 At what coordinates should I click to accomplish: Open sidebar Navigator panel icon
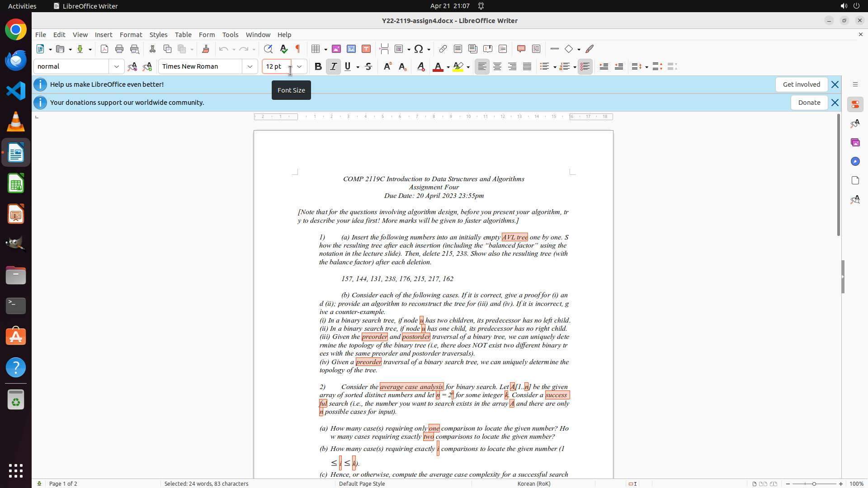click(855, 161)
